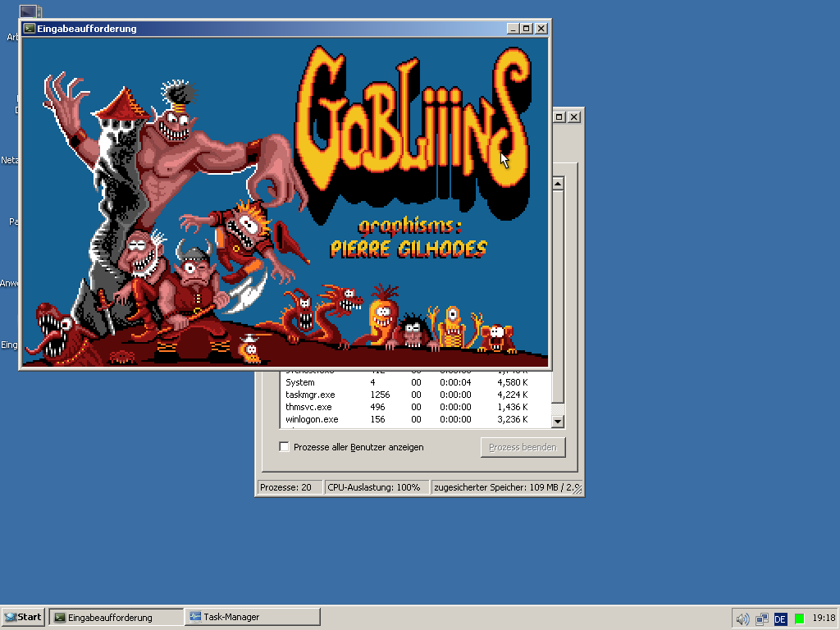Close the Task-Manager window
The image size is (840, 630).
[573, 116]
